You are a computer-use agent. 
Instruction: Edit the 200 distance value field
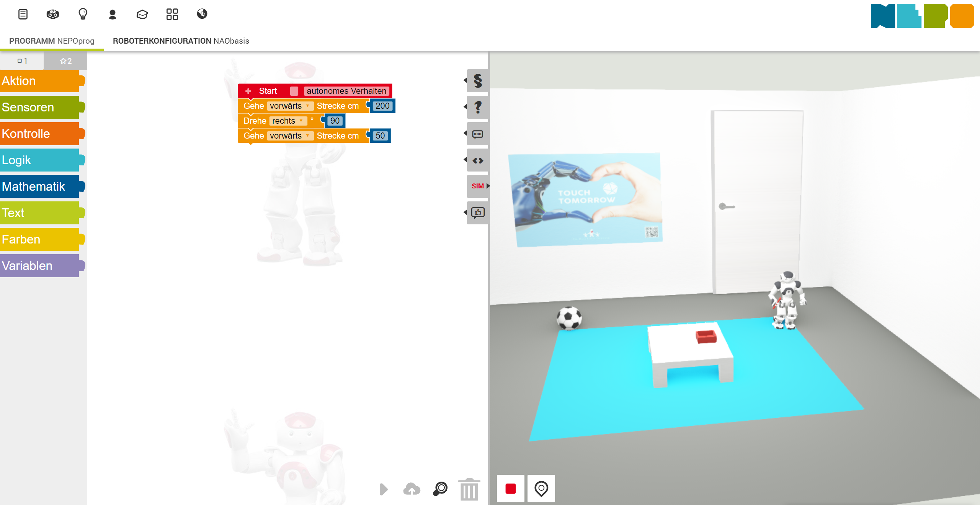click(x=382, y=106)
